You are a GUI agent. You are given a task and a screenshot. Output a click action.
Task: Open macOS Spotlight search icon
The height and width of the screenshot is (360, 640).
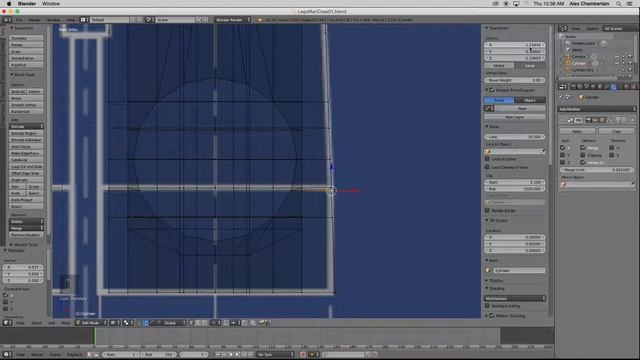619,3
